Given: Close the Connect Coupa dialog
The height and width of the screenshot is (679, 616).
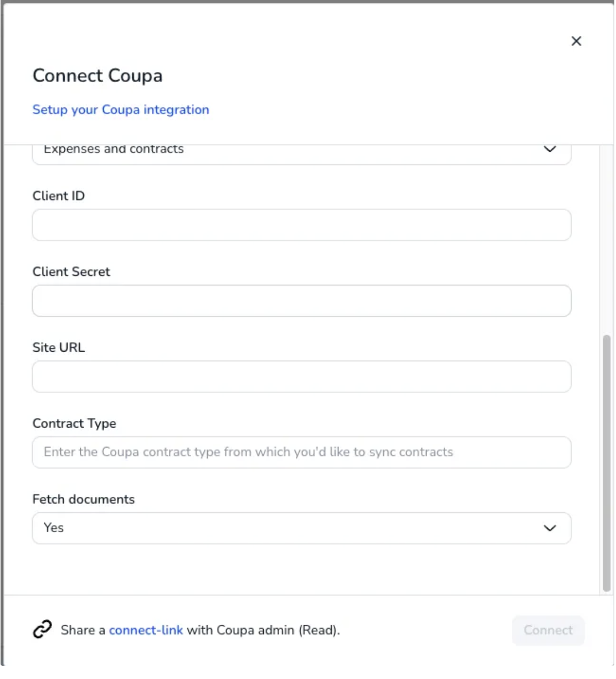Looking at the screenshot, I should 576,40.
